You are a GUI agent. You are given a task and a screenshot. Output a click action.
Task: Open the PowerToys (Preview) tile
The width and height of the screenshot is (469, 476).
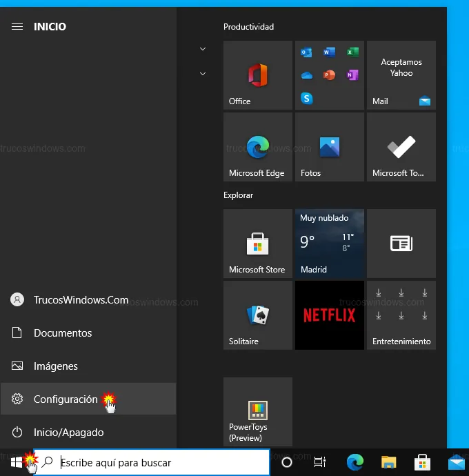point(257,412)
